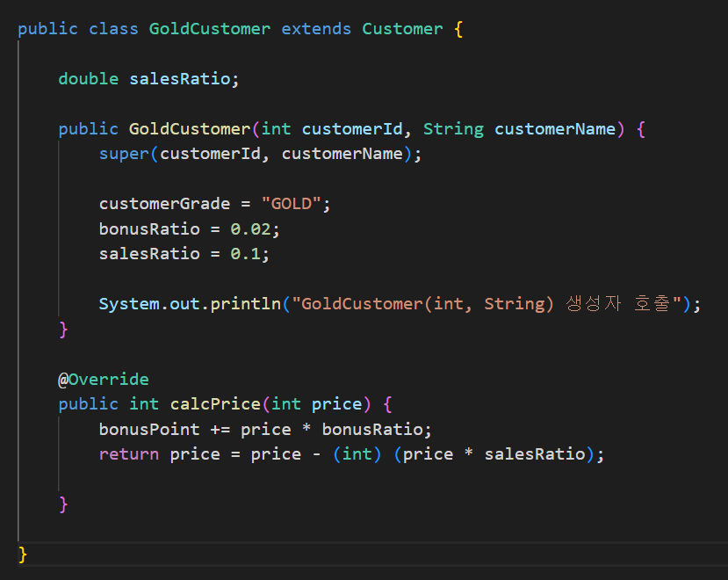Screen dimensions: 728x580
Task: Click the 'customerName' constructor parameter
Action: click(x=555, y=128)
